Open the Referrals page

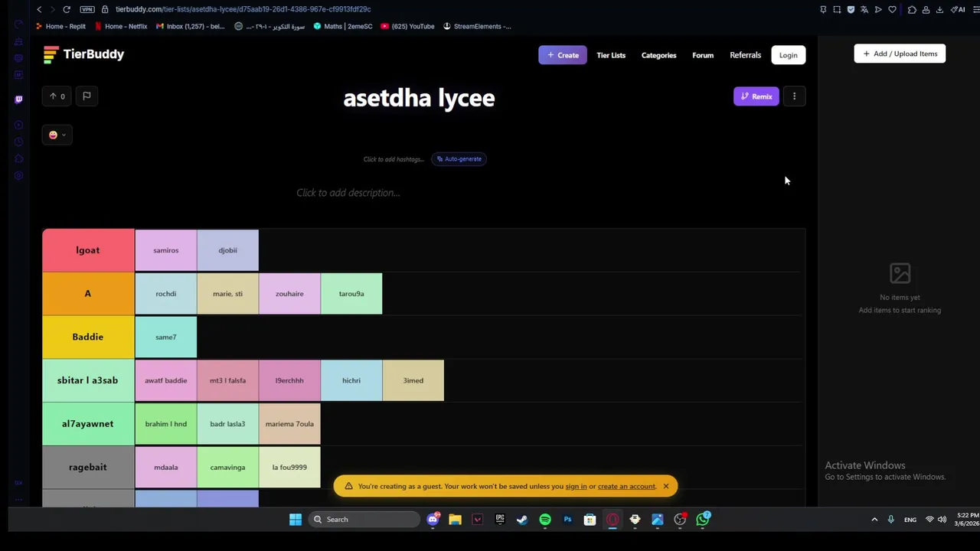[x=745, y=55]
